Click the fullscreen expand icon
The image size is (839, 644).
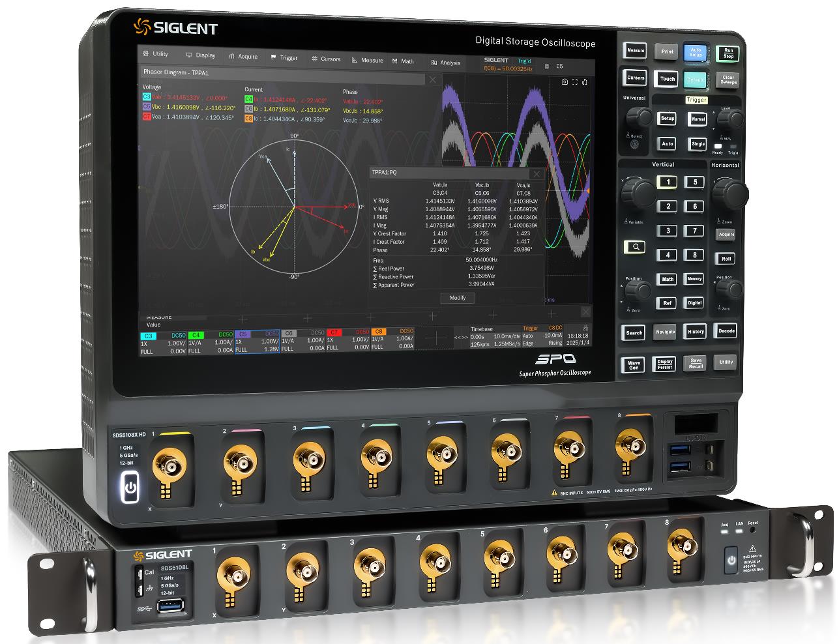tap(574, 82)
